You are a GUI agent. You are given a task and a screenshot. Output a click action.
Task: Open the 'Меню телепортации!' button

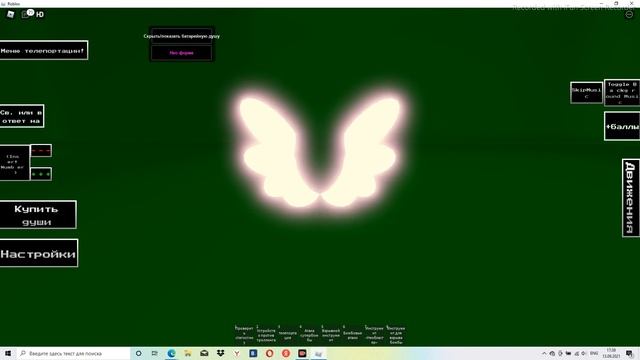43,50
